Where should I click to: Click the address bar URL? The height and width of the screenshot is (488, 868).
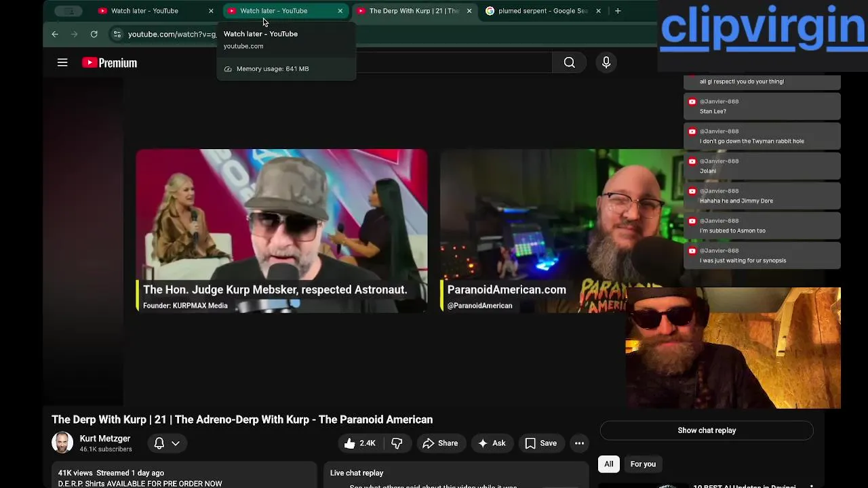(172, 34)
